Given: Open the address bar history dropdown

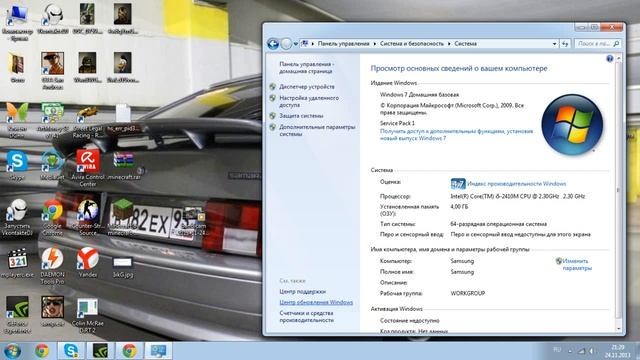Looking at the screenshot, I should pos(554,44).
